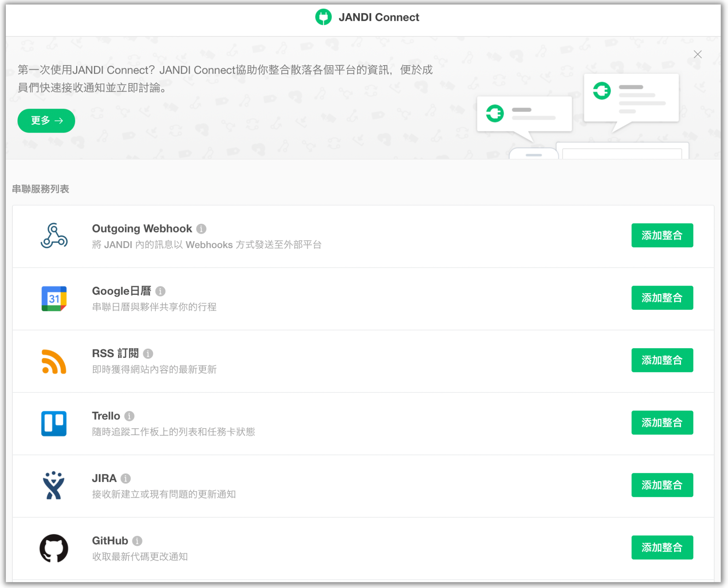Screen dimensions: 728x588
Task: Click the info icon beside JIRA
Action: coord(126,478)
